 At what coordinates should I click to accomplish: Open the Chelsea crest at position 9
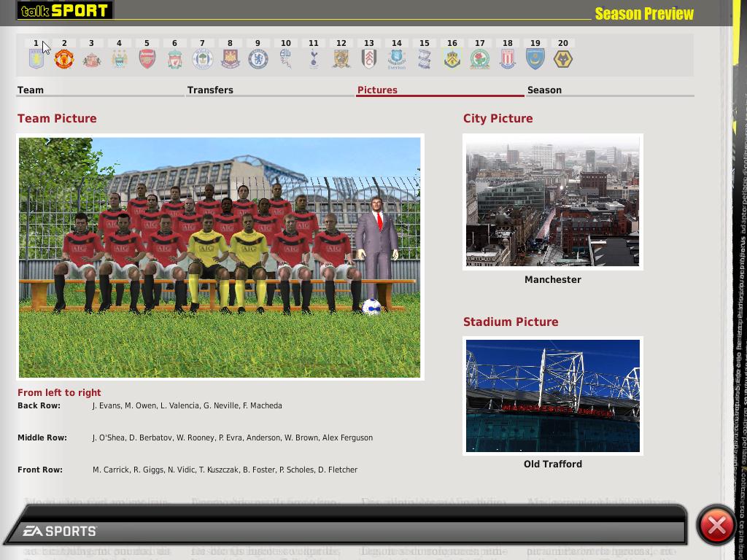point(258,59)
